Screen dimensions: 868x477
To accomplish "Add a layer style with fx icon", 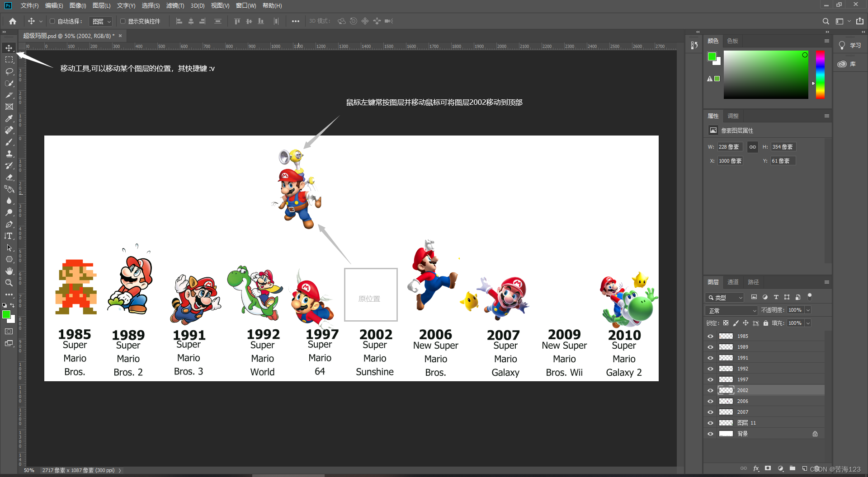I will pyautogui.click(x=756, y=468).
